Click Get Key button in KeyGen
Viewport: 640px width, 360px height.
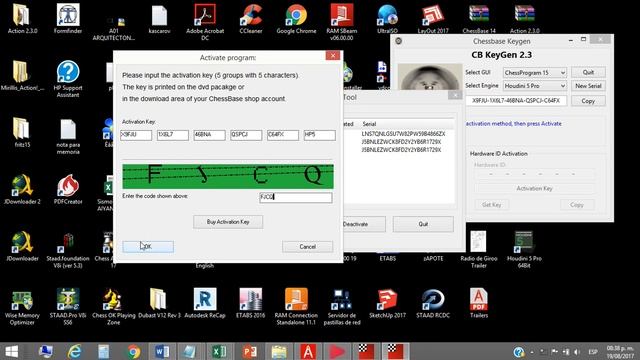coord(491,205)
